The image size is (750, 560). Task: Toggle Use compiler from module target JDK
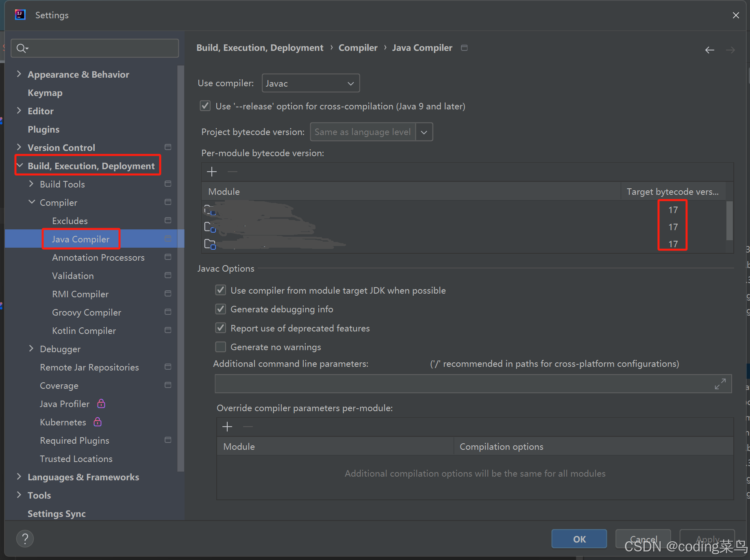(x=220, y=290)
